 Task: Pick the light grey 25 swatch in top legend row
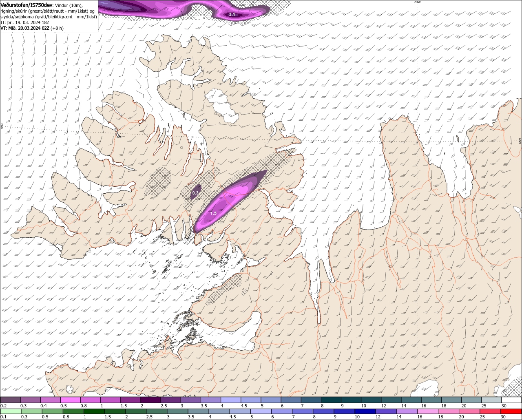pos(491,400)
